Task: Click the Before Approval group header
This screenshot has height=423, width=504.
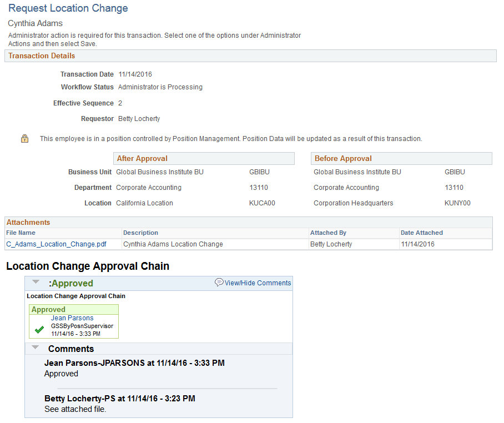Action: tap(401, 158)
